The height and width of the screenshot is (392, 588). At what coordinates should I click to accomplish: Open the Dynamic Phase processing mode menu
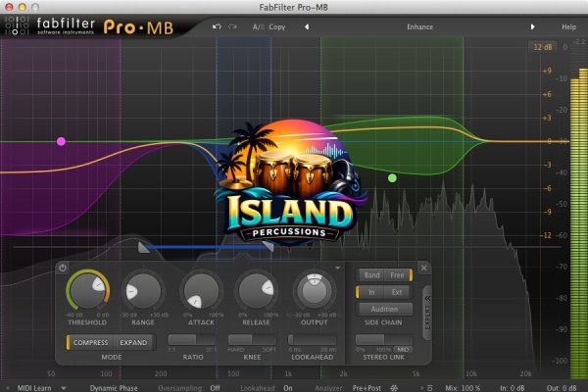click(114, 388)
